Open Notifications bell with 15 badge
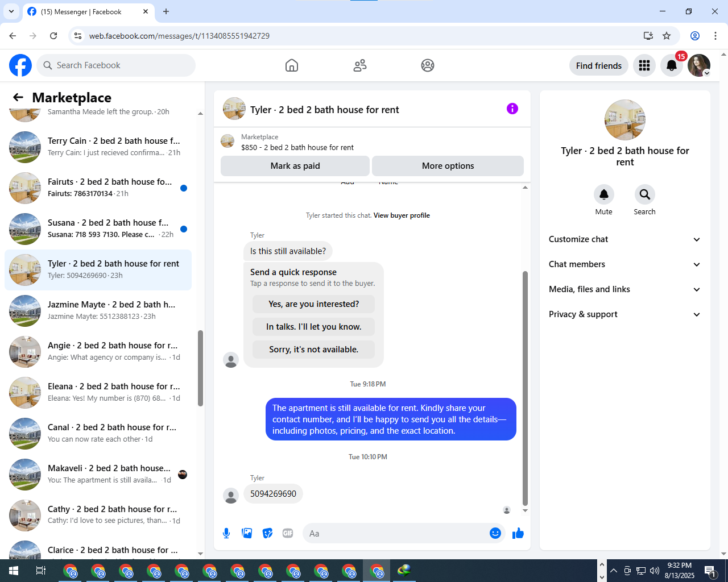Screen dimensions: 728x582 (x=672, y=65)
